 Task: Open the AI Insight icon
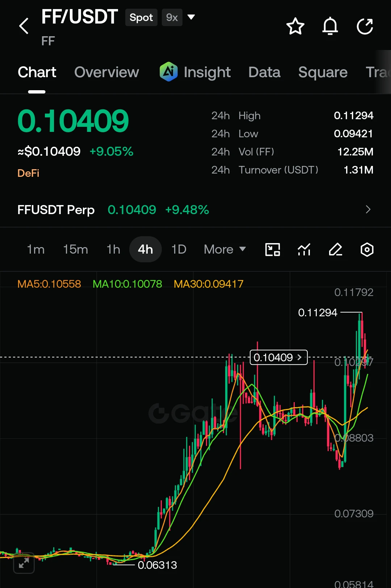pos(168,72)
